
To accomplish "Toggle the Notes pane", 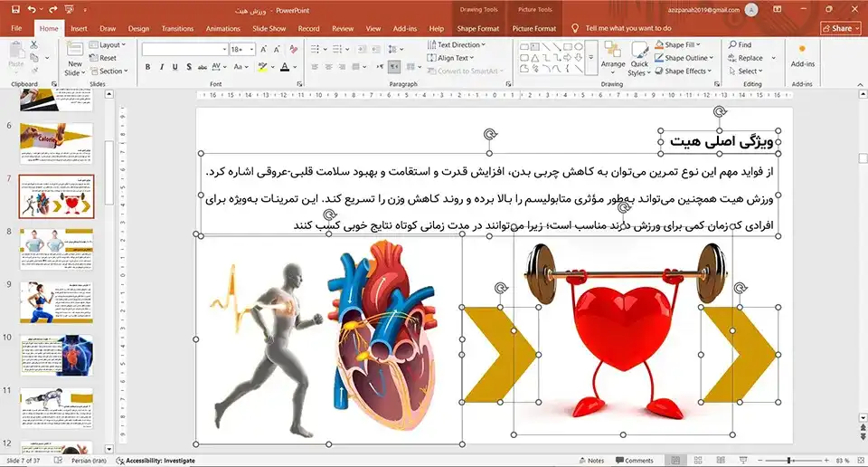I will 591,461.
